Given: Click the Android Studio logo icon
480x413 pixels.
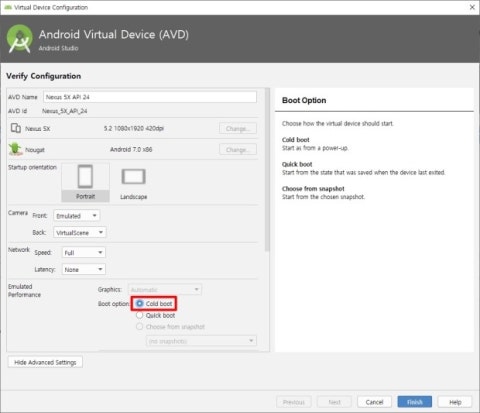Looking at the screenshot, I should [x=20, y=39].
